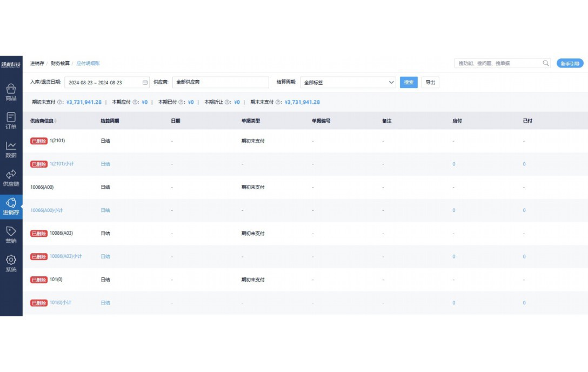This screenshot has height=372, width=588.
Task: Click the blue 搜索 button
Action: click(x=409, y=83)
